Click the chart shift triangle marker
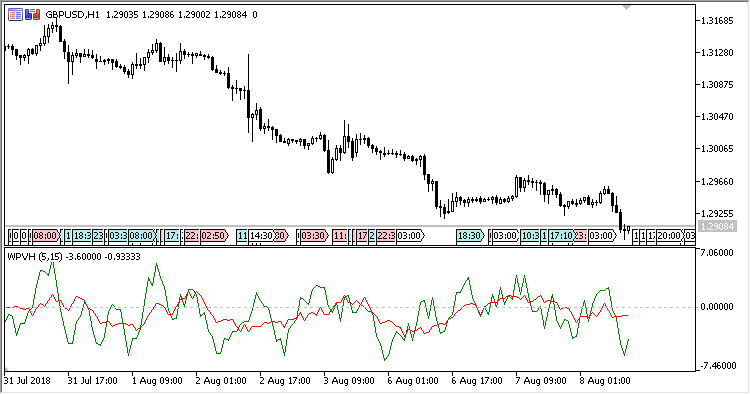Screen dimensions: 750x394 (x=626, y=7)
